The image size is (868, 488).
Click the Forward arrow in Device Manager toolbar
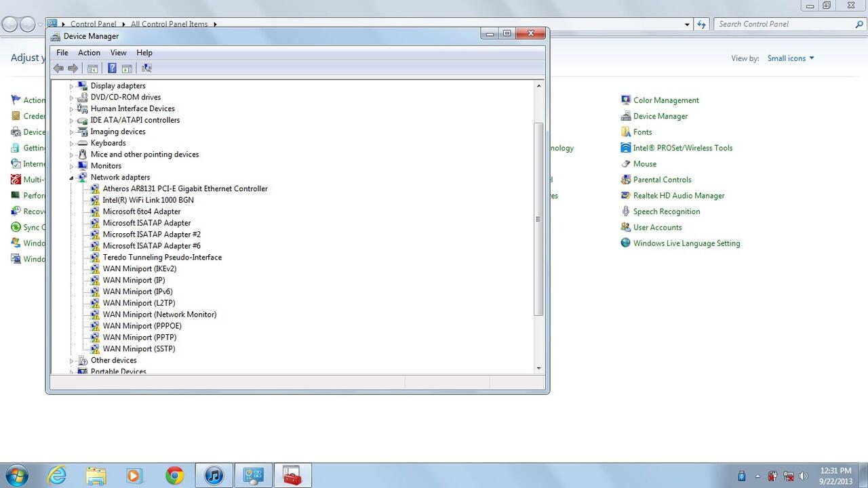[73, 68]
